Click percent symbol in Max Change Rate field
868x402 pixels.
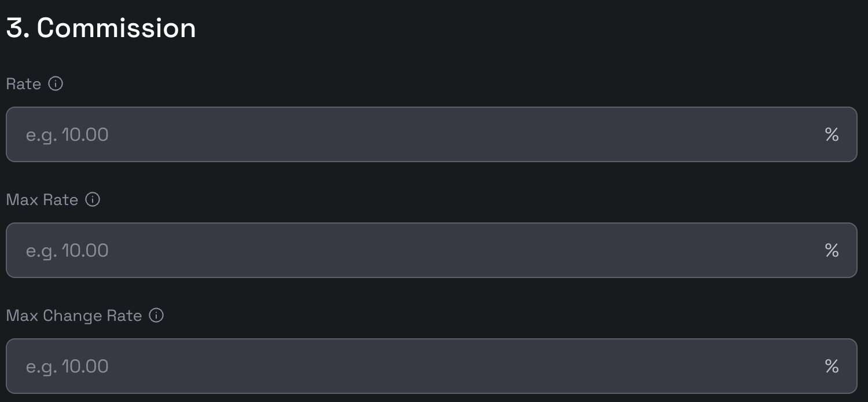tap(832, 367)
